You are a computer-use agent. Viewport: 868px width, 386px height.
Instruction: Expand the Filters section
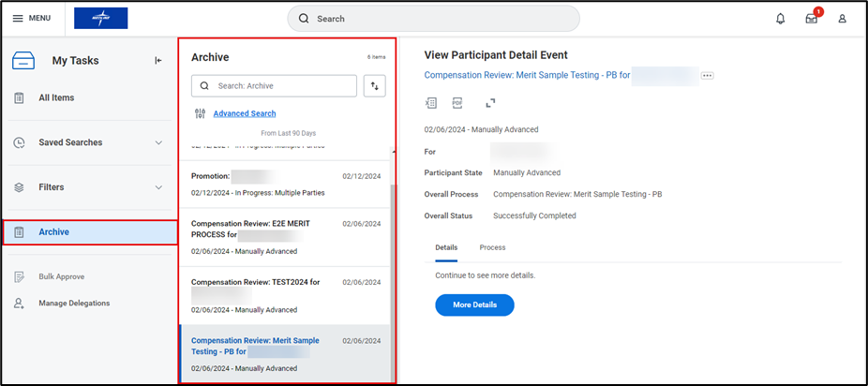[x=158, y=187]
